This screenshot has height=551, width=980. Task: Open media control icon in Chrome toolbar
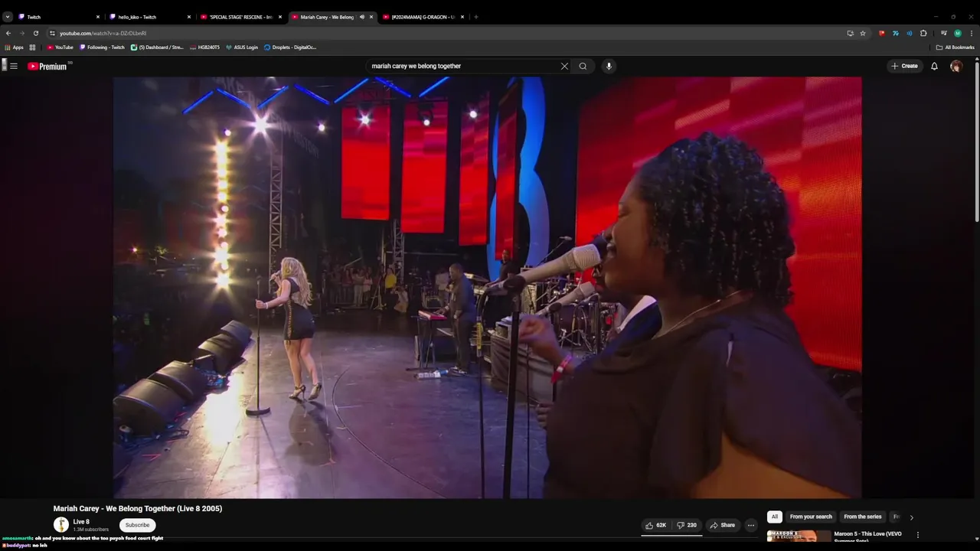tap(944, 33)
